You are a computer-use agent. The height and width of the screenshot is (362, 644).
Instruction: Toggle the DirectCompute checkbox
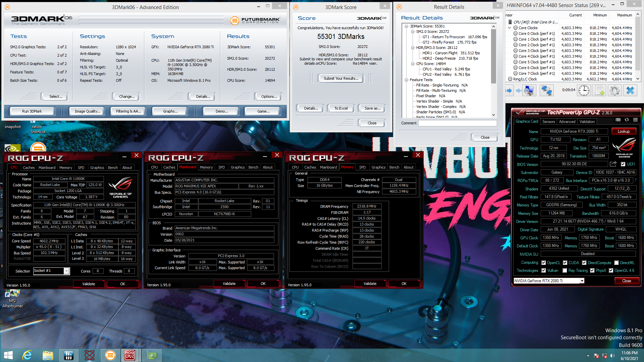pos(584,263)
